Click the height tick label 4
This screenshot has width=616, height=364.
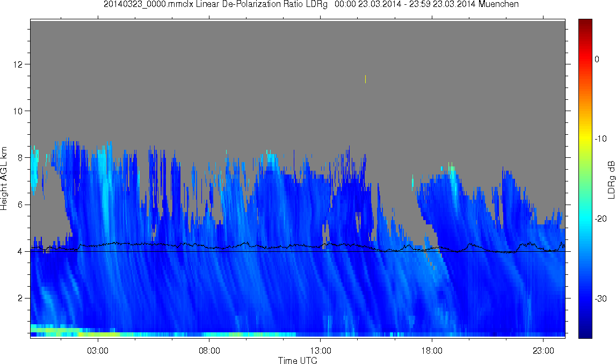20,251
